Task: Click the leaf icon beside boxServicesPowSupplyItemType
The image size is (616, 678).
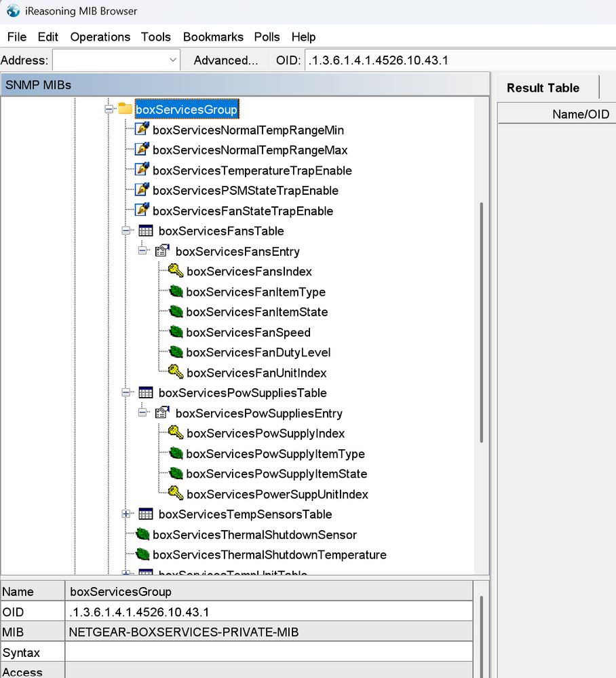Action: click(176, 453)
